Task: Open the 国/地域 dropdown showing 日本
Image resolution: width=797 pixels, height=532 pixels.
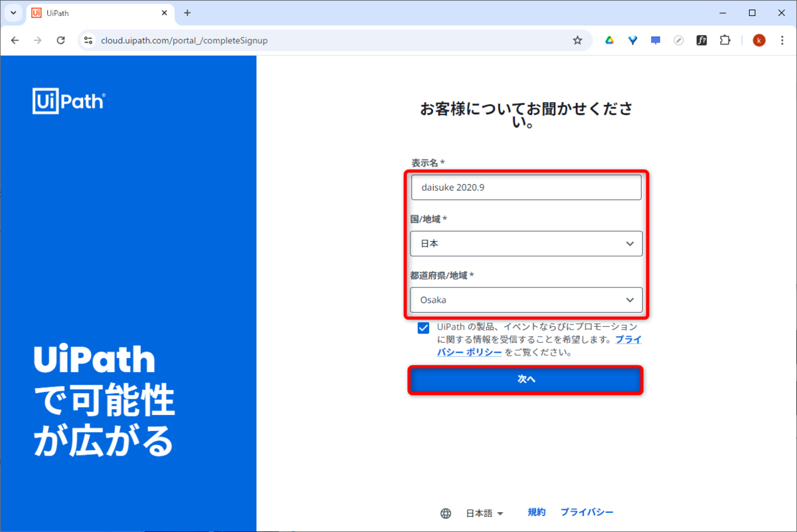Action: coord(526,244)
